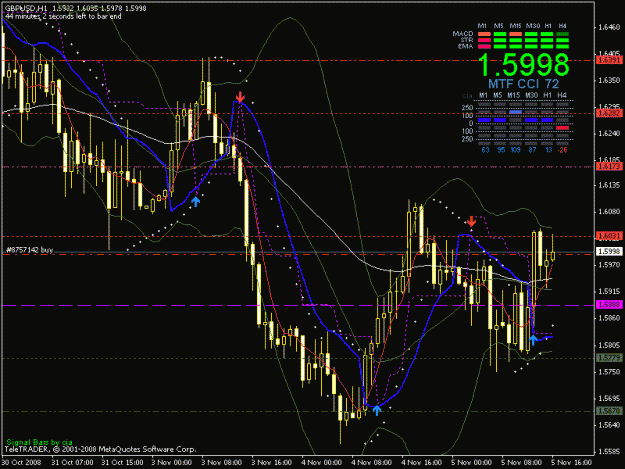Click the '31 Oct 07:00' time axis label

pos(73,463)
